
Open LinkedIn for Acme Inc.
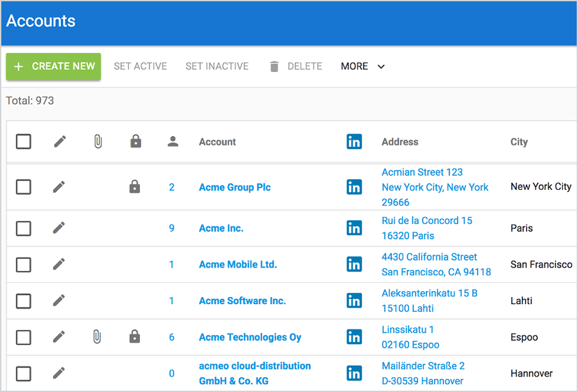point(355,228)
